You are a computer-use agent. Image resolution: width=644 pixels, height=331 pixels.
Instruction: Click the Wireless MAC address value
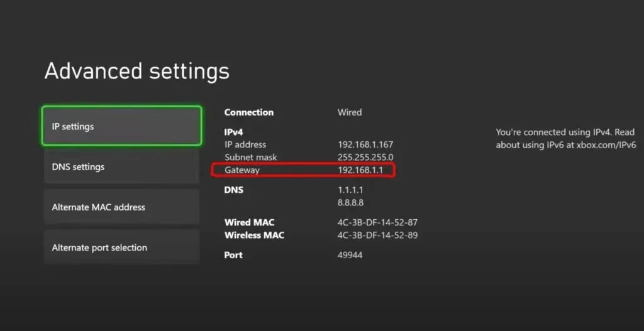tap(377, 235)
